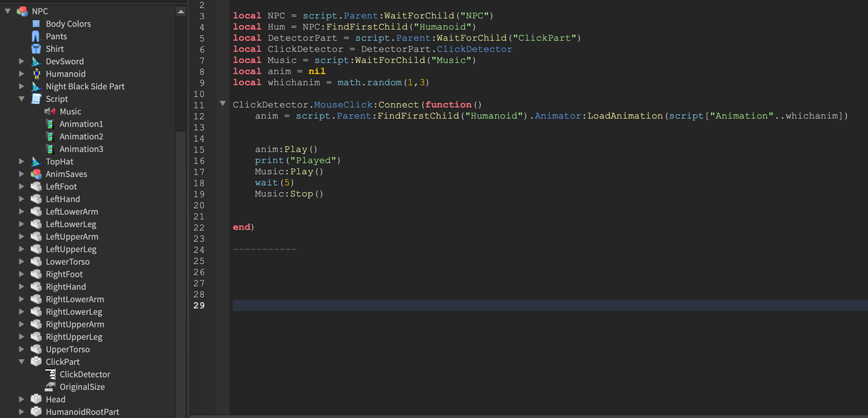Collapse the NPC model tree
This screenshot has width=868, height=418.
click(6, 11)
